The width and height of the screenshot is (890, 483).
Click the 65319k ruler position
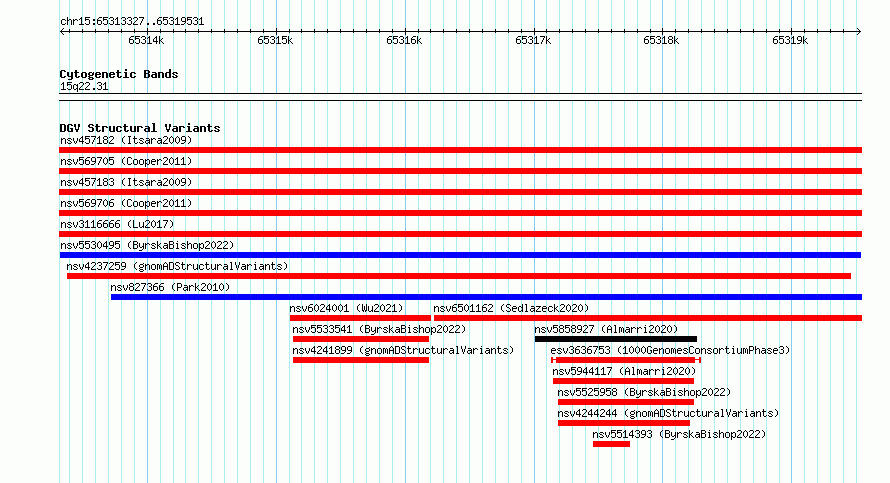[790, 40]
